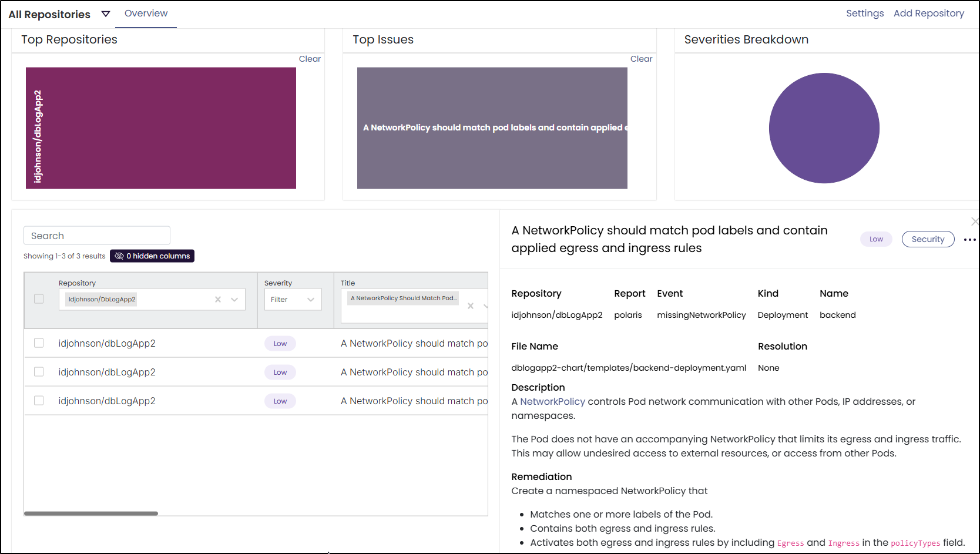Click the Add Repository link

[928, 14]
